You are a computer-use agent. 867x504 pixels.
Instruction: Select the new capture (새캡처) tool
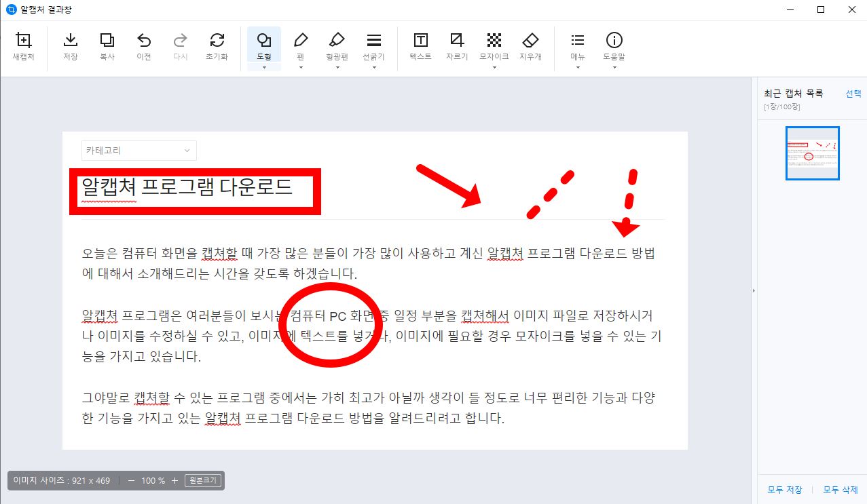coord(22,46)
